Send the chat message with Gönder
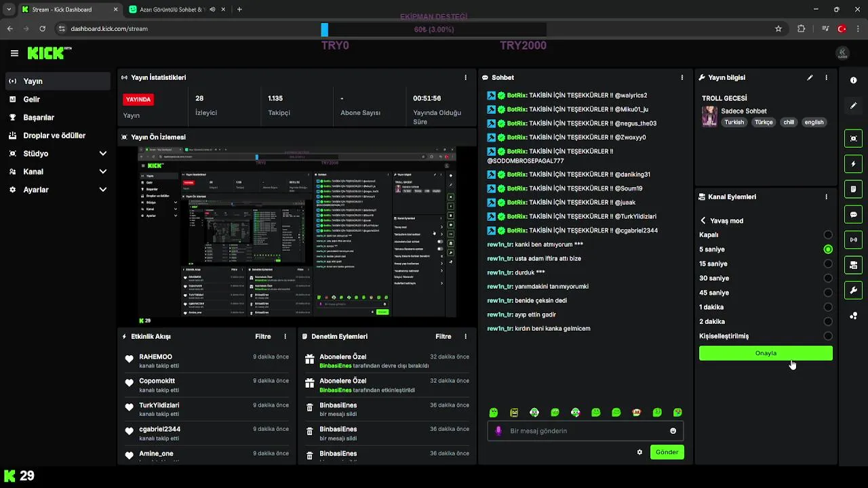The height and width of the screenshot is (488, 868). point(667,452)
